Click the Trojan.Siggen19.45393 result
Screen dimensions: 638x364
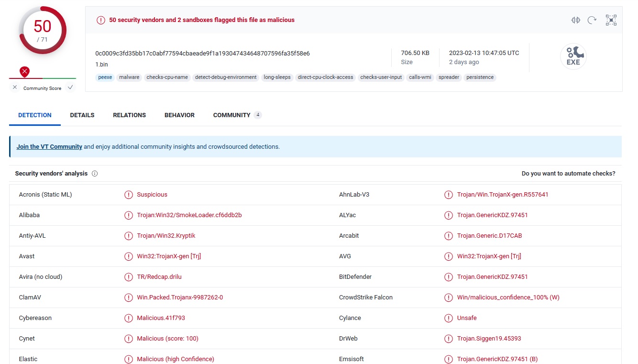(x=489, y=339)
